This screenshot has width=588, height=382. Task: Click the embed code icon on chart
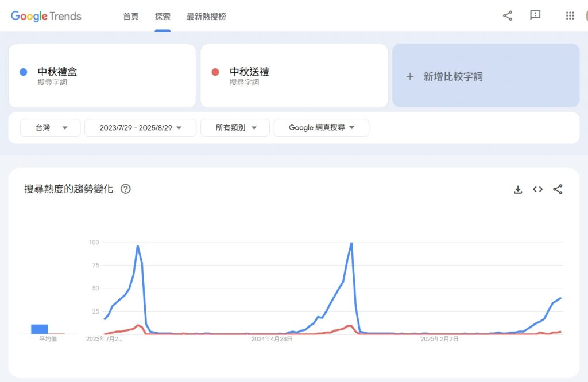[537, 189]
